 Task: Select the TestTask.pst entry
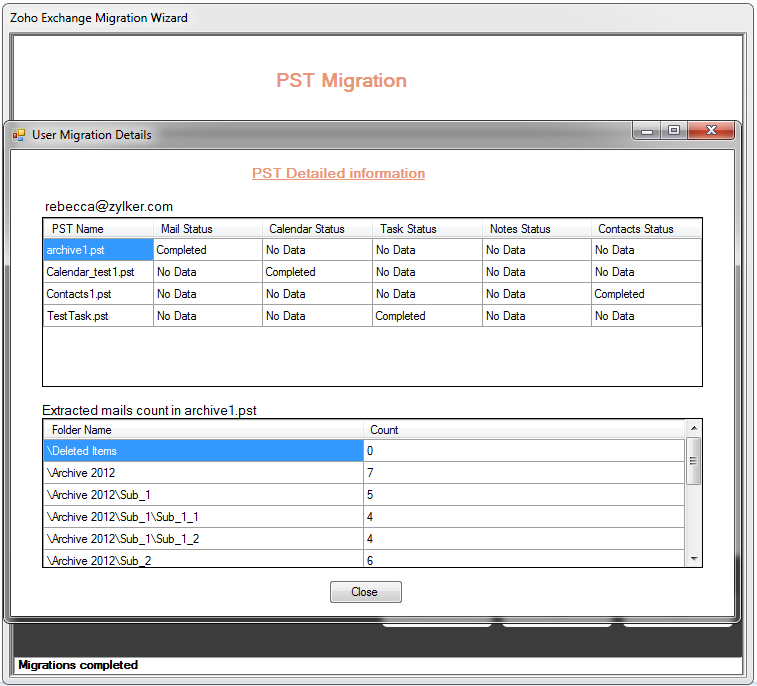[98, 316]
